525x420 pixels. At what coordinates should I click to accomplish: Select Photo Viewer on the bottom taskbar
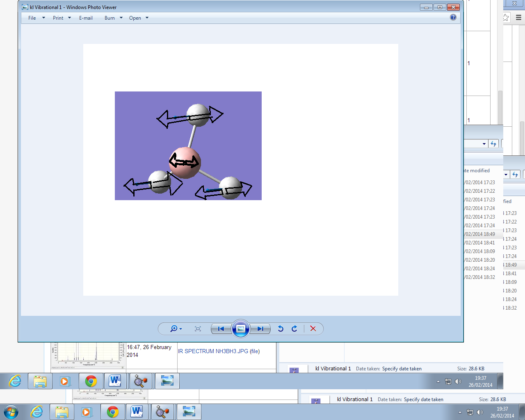tap(189, 412)
